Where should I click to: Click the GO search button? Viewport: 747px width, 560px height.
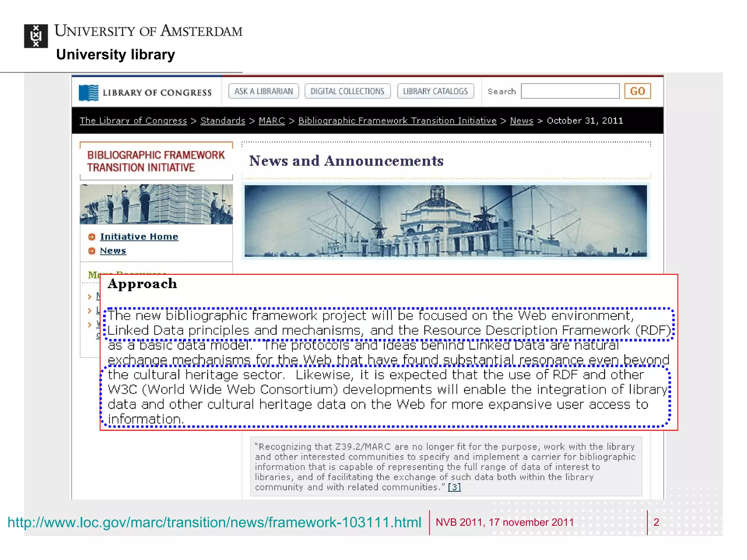pyautogui.click(x=637, y=91)
